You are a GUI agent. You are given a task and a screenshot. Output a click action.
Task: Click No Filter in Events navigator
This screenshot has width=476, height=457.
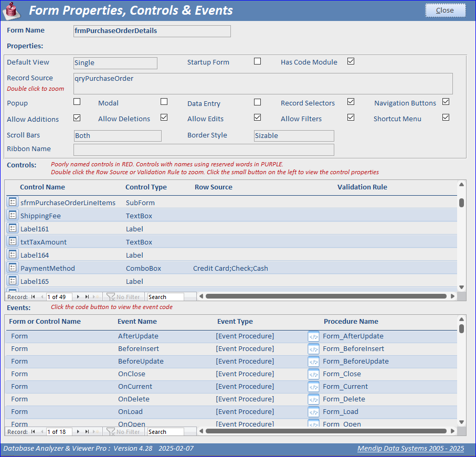(123, 431)
